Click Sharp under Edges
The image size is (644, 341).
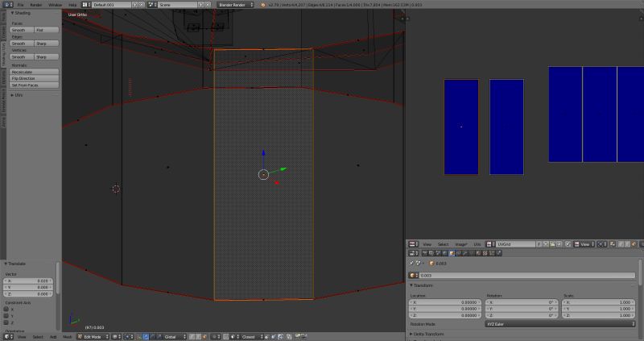[x=47, y=44]
